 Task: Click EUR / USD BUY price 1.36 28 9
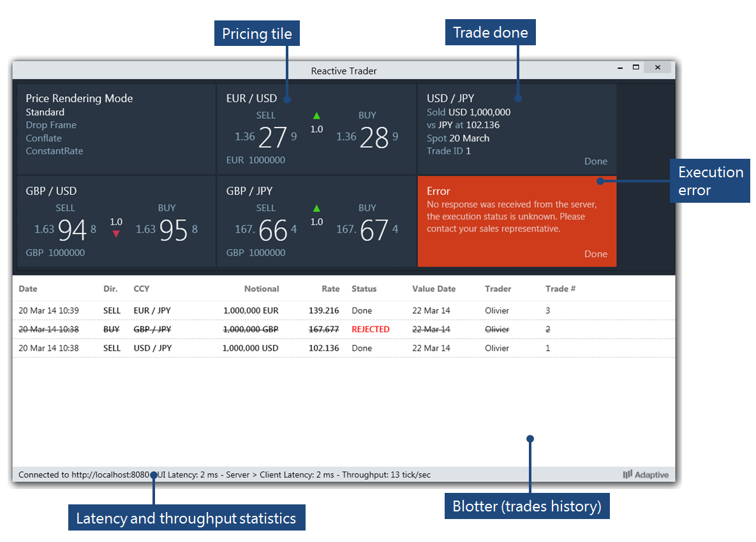(x=367, y=137)
